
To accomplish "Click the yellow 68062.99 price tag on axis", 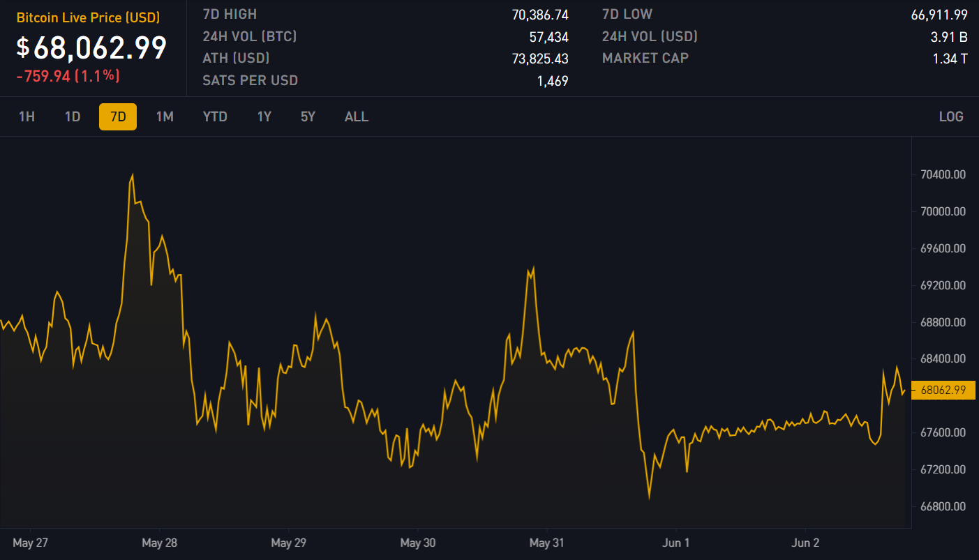I will [941, 391].
